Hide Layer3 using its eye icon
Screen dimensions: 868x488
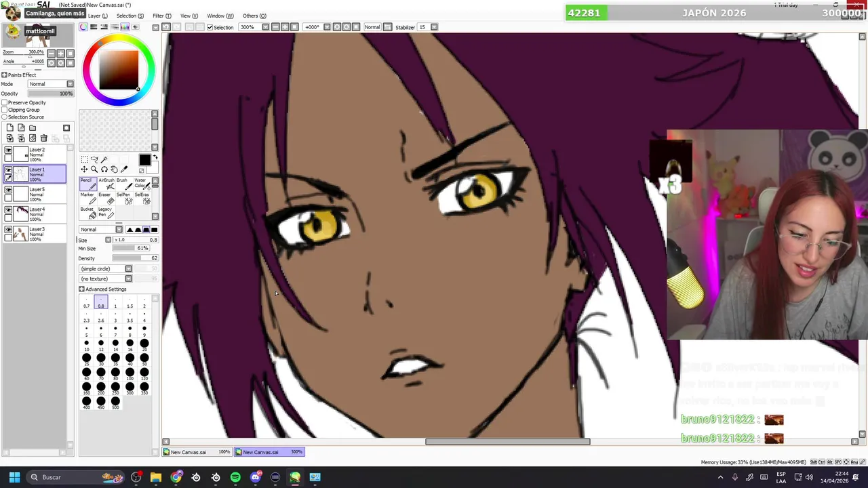pyautogui.click(x=8, y=230)
